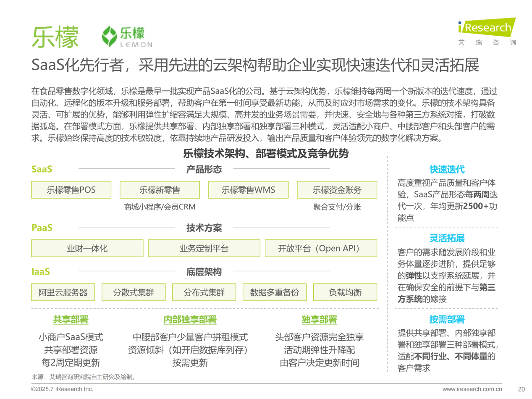The image size is (532, 399).
Task: Click the 乐檬零售WMS product box
Action: pos(248,190)
